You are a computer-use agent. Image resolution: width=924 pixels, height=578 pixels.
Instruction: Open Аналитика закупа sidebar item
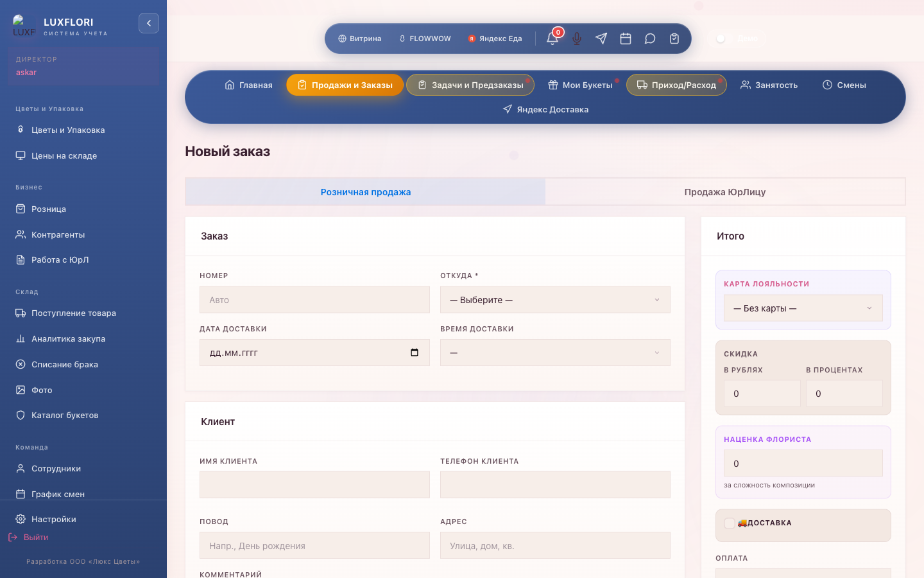83,338
